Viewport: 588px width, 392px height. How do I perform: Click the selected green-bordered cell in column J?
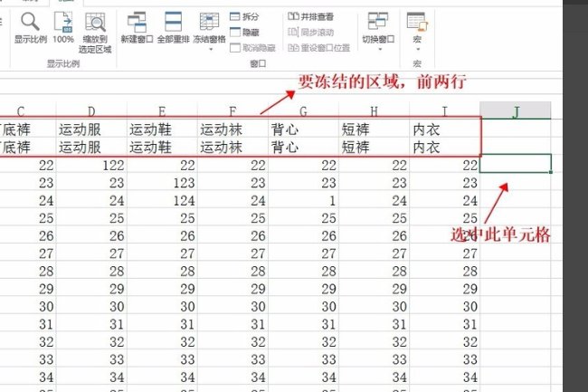[516, 164]
